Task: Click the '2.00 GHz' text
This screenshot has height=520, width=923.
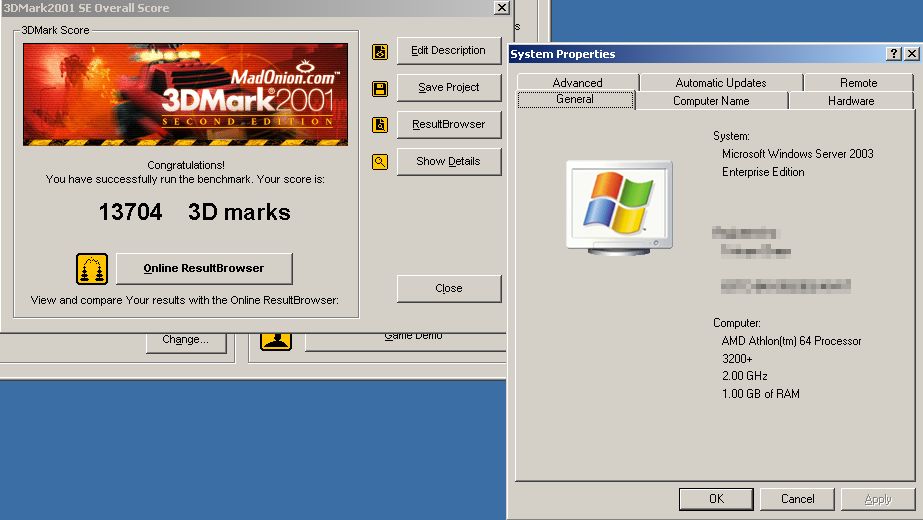Action: (x=745, y=376)
